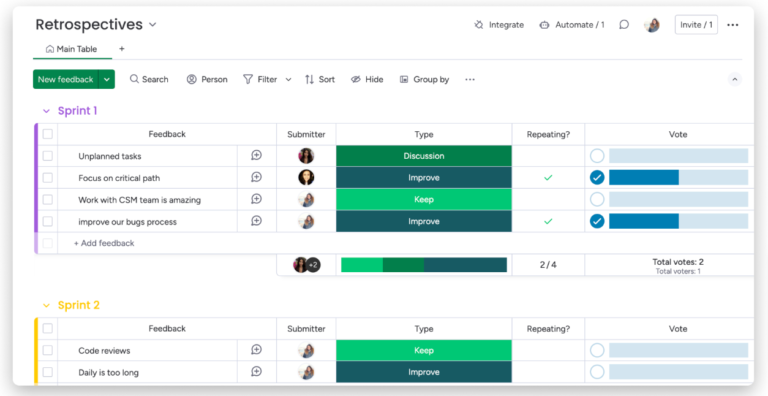Open the board discussion speech bubble icon
This screenshot has height=396, width=768.
click(x=624, y=25)
